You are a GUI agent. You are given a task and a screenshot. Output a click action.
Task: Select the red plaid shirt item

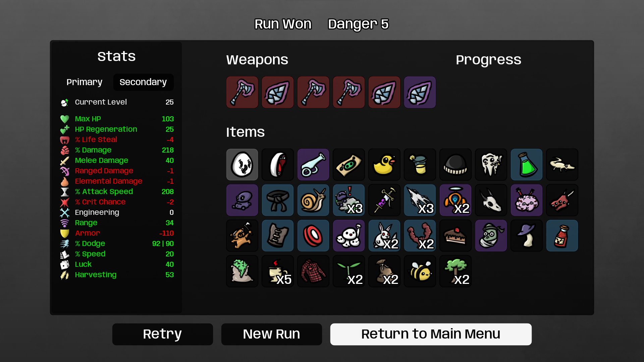tap(313, 271)
